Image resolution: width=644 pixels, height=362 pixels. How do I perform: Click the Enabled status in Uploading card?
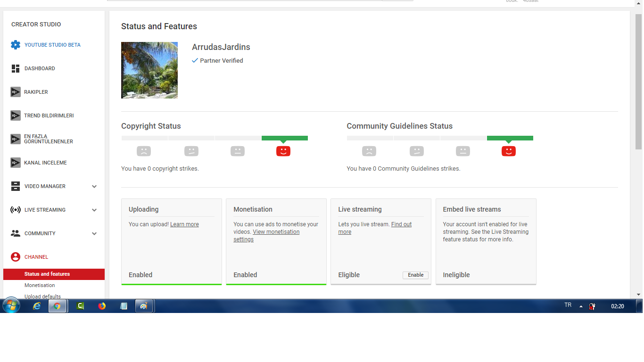pos(140,275)
